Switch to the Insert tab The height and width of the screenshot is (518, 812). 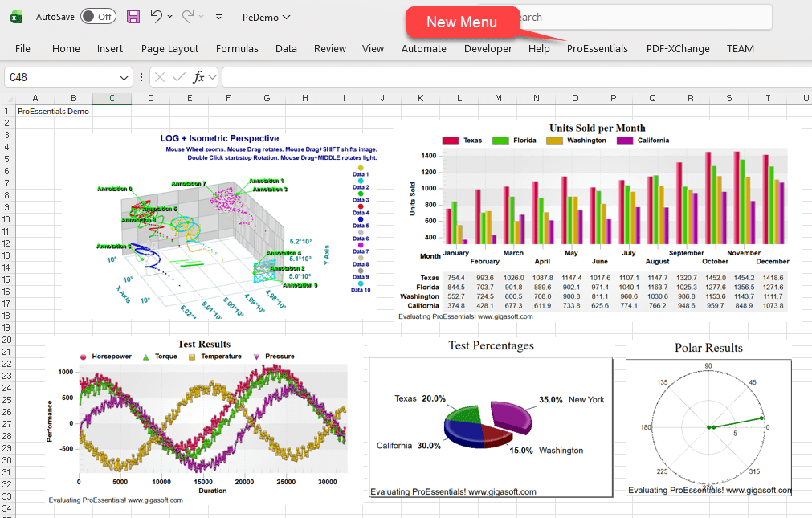point(110,49)
